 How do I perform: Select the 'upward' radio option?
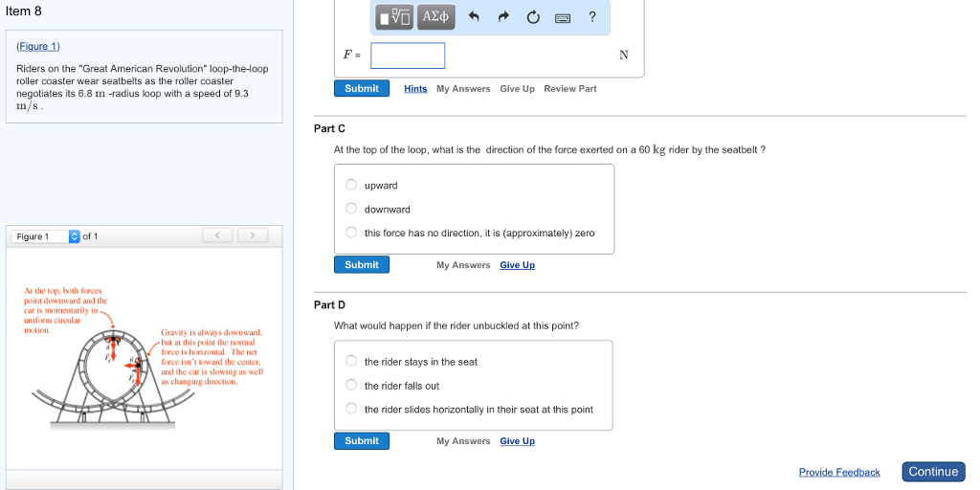click(x=351, y=185)
